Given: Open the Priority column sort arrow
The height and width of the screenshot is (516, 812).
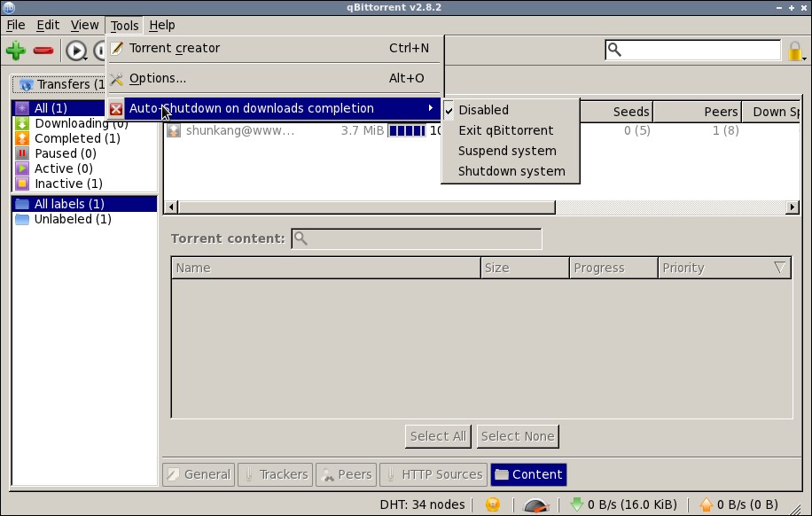Looking at the screenshot, I should [779, 268].
